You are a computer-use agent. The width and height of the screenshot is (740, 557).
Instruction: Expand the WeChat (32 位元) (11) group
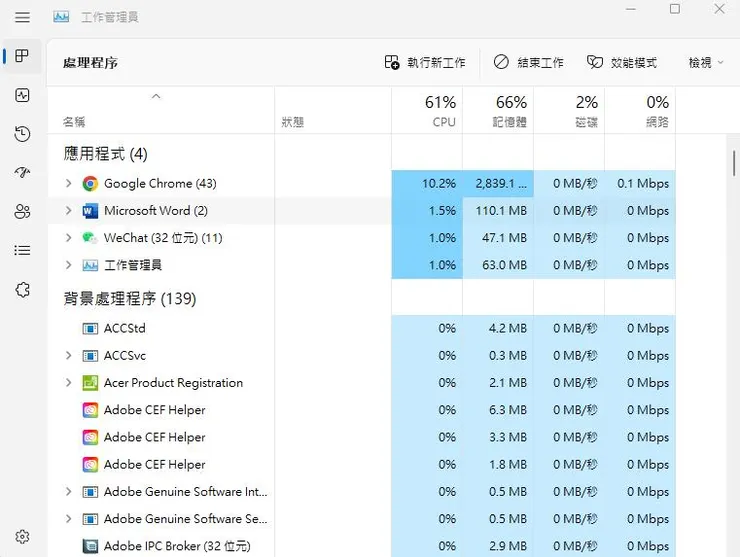68,238
